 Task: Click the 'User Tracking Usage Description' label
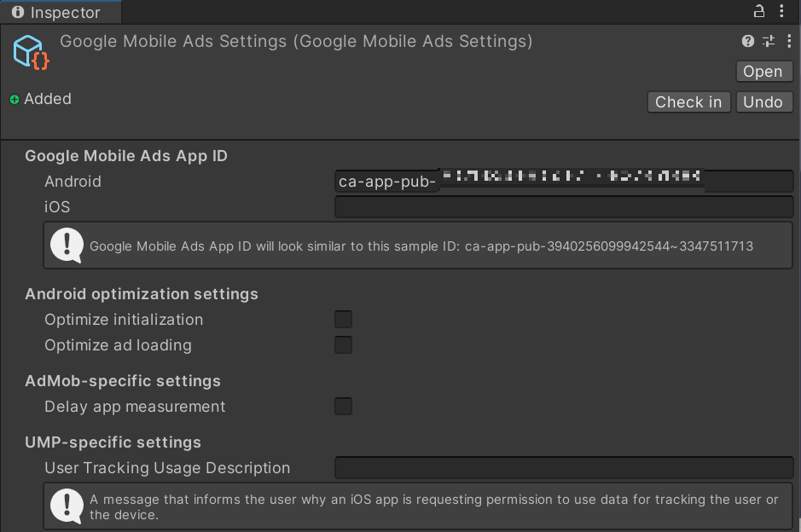coord(167,468)
